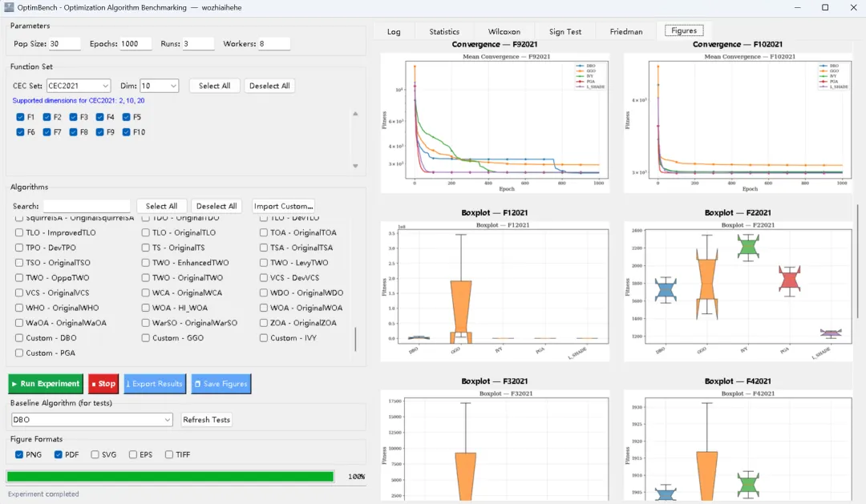Click Refresh Tests button
866x504 pixels.
[207, 420]
